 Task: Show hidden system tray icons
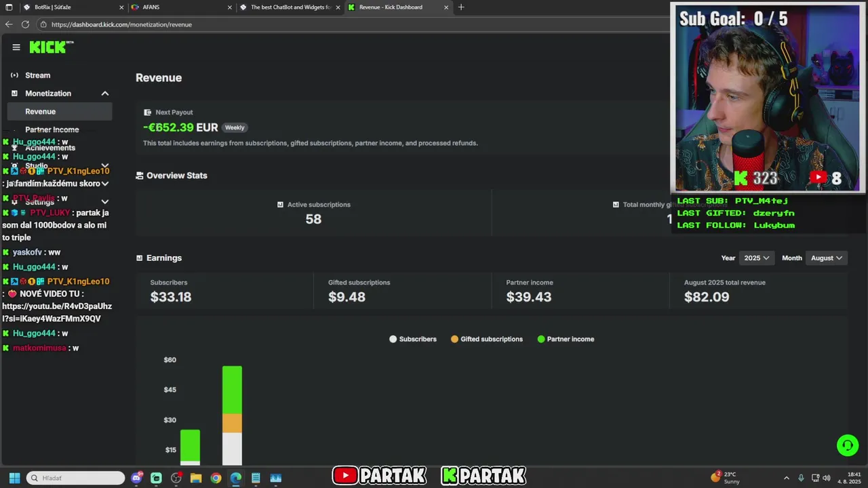tap(787, 478)
